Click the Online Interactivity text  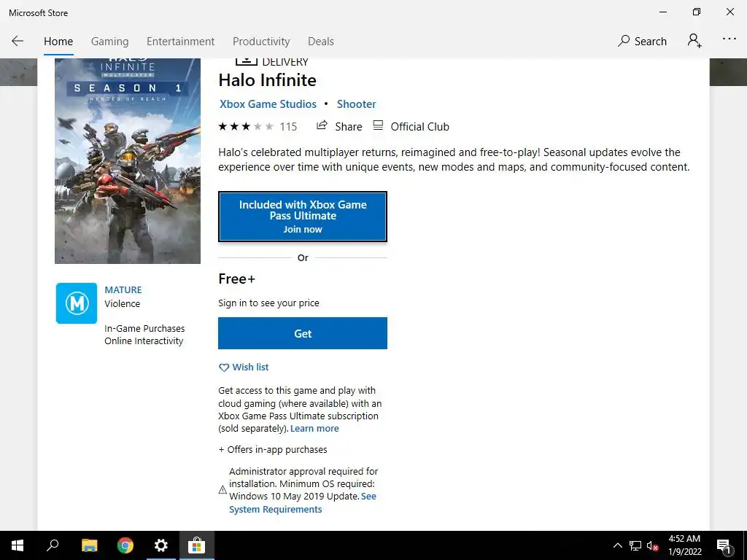(144, 341)
